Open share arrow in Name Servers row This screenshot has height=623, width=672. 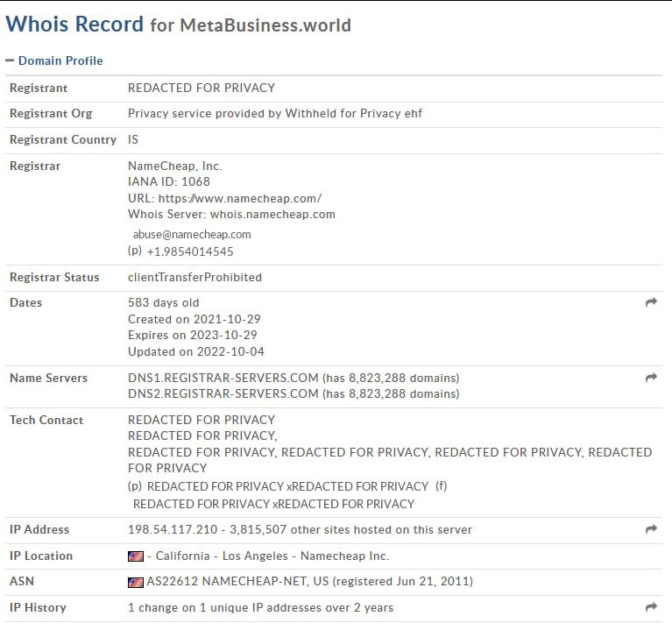651,378
